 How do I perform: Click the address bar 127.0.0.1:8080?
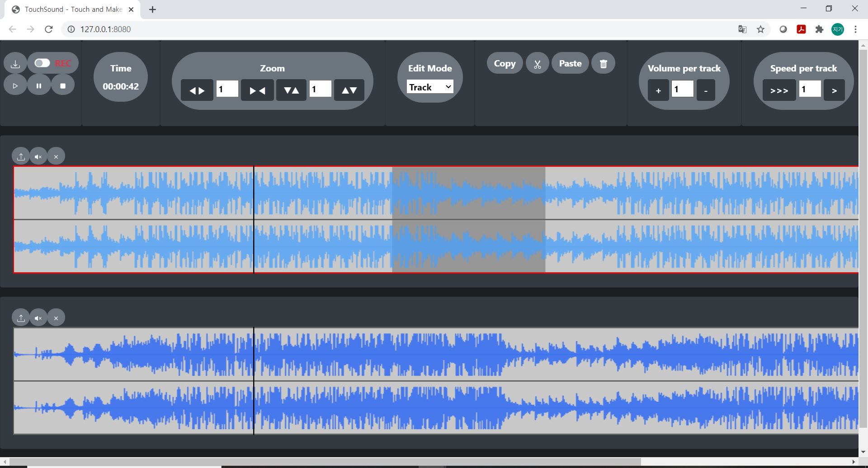(105, 29)
